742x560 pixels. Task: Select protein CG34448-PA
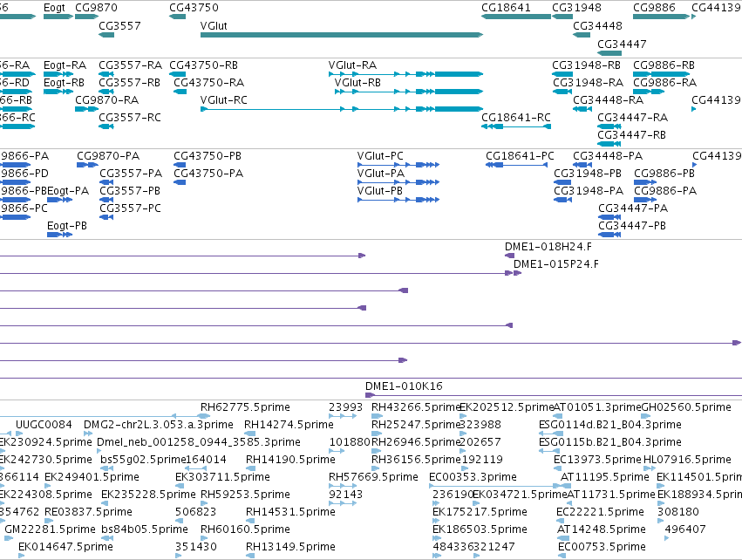582,165
